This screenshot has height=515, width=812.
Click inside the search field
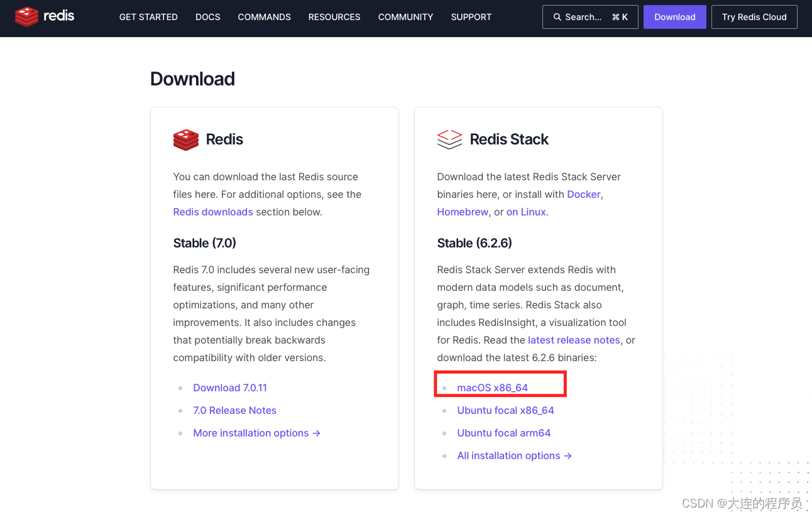pos(588,17)
